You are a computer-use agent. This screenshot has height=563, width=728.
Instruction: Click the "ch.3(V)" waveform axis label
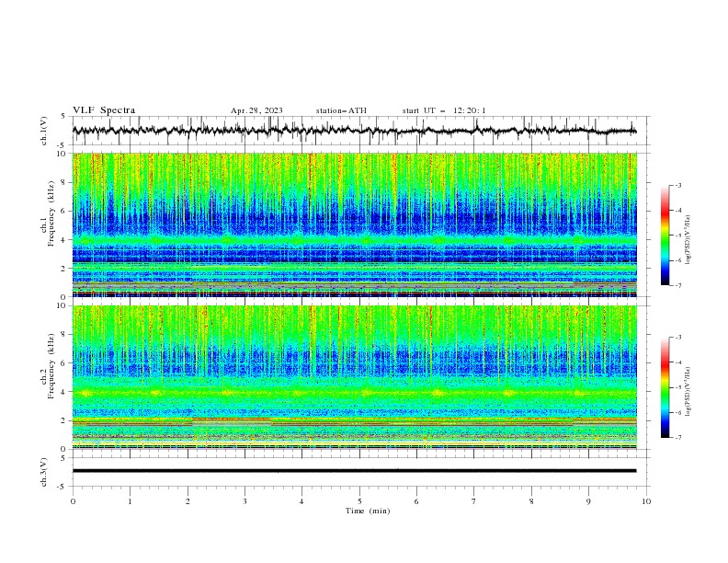click(x=44, y=472)
